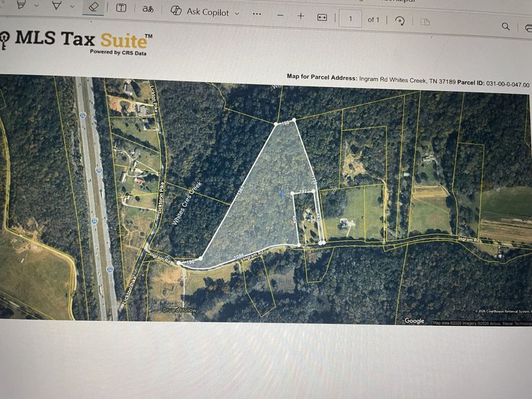Click the 'Whites Cres Creek' map label

pyautogui.click(x=187, y=203)
